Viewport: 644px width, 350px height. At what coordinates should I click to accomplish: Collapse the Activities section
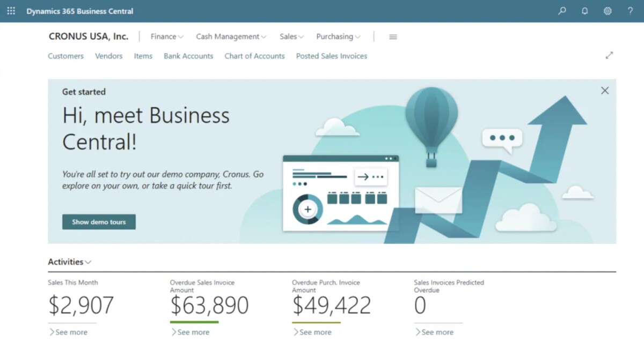70,262
